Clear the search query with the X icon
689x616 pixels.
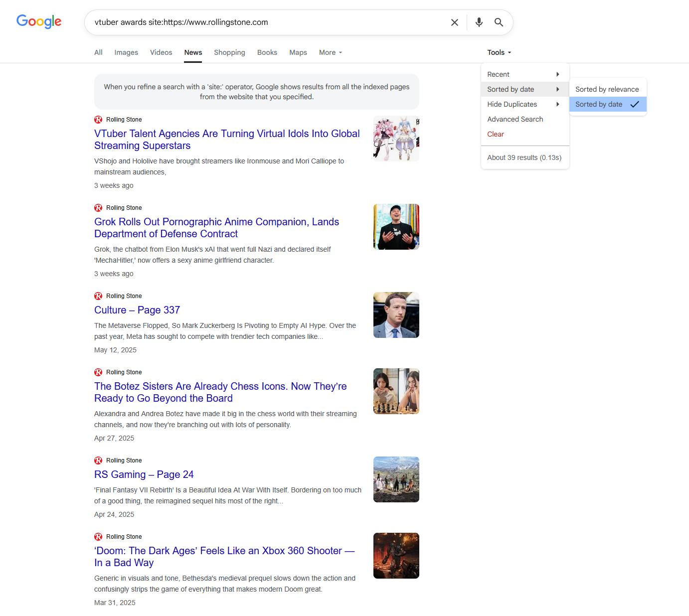[454, 22]
